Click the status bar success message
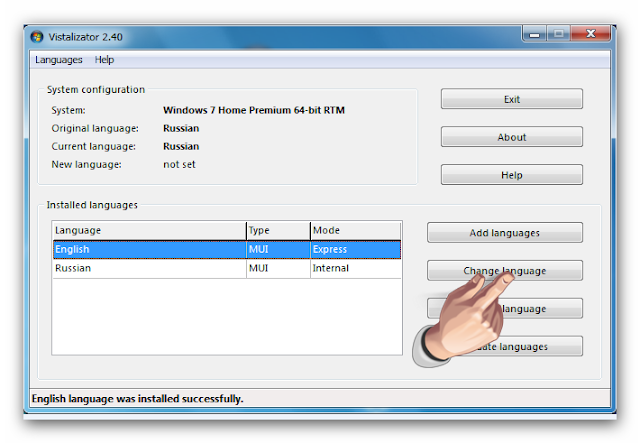 pos(138,399)
